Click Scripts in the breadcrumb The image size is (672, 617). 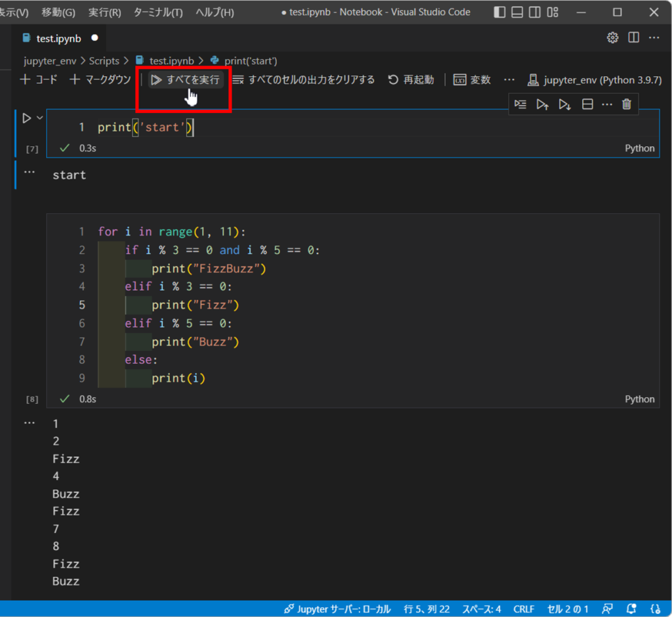(104, 61)
